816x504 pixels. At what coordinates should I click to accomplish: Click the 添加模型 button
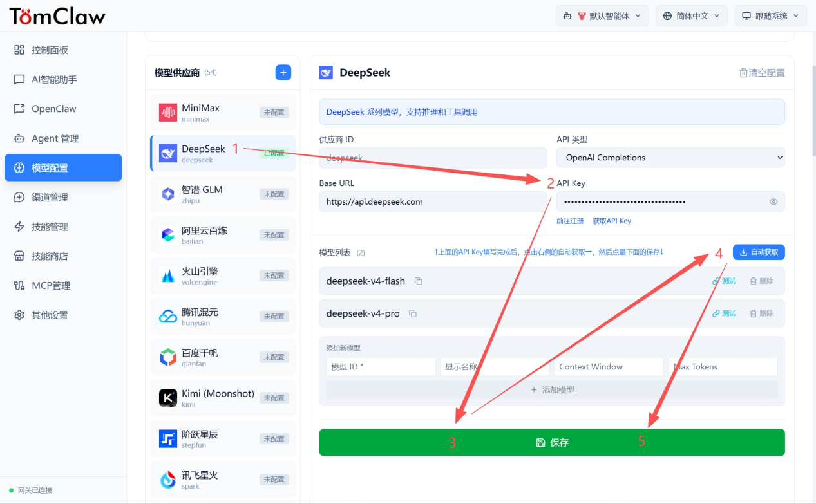[x=552, y=389]
